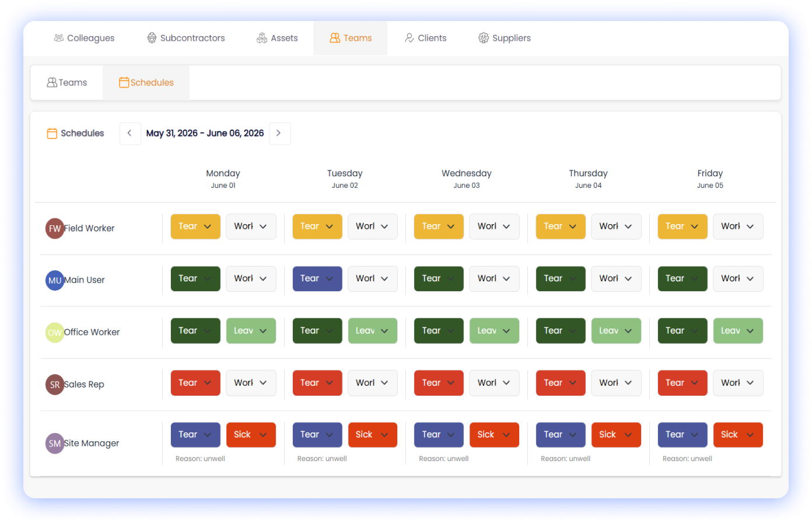The image size is (812, 524).
Task: Click the Thursday June 04 column header
Action: click(589, 179)
